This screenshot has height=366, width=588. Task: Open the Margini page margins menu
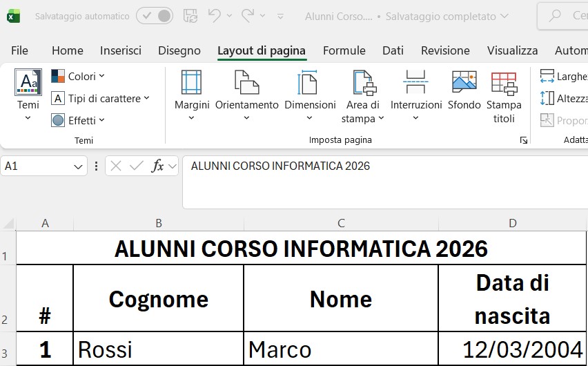click(192, 95)
